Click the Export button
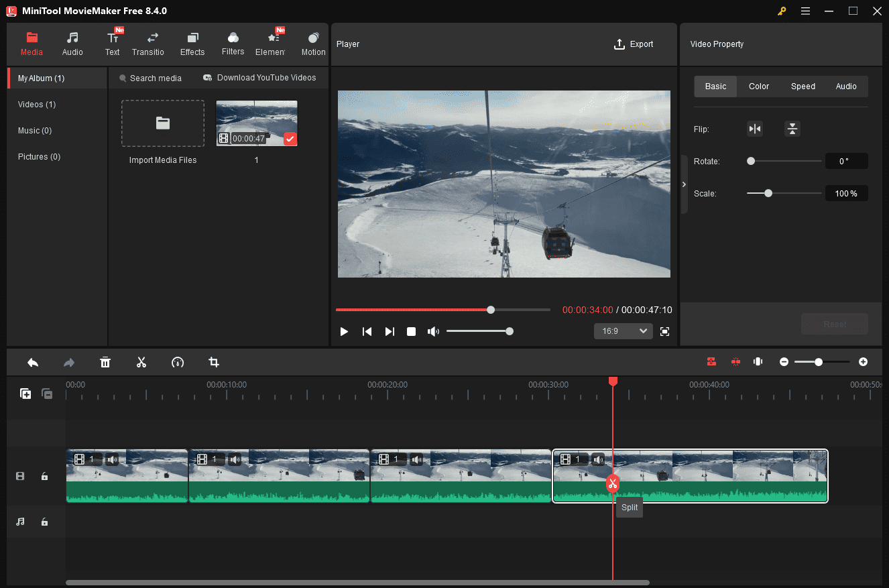 coord(634,44)
